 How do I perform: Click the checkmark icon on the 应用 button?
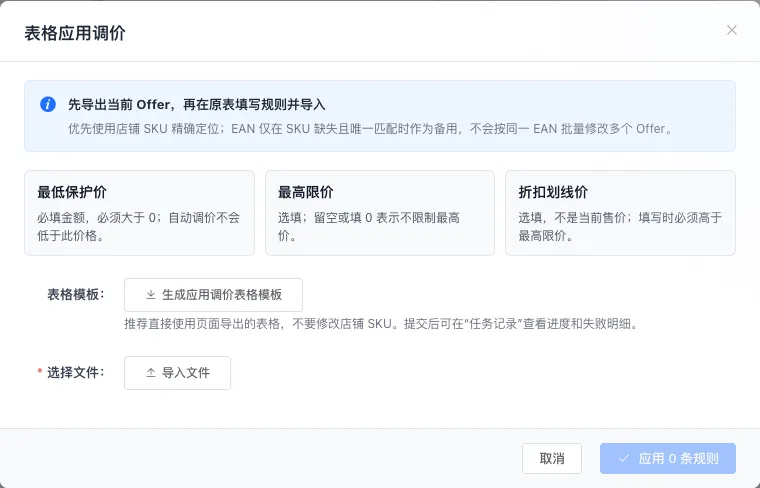click(x=624, y=458)
